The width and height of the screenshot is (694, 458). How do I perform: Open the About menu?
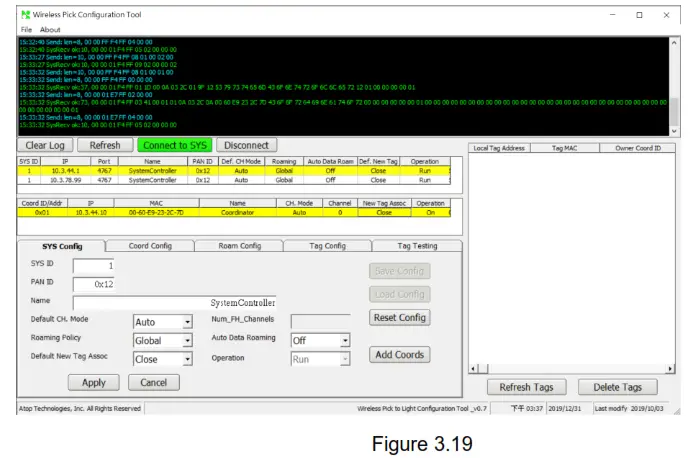(x=50, y=30)
